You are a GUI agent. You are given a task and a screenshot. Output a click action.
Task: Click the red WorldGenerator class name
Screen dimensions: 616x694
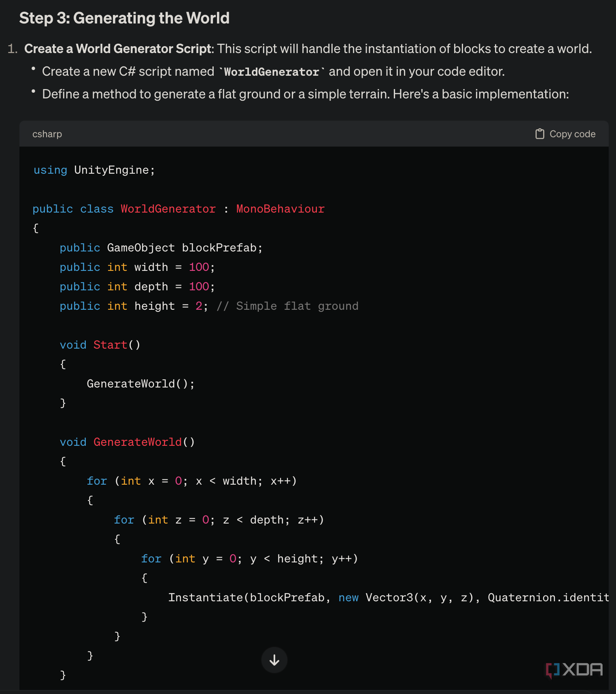(168, 209)
